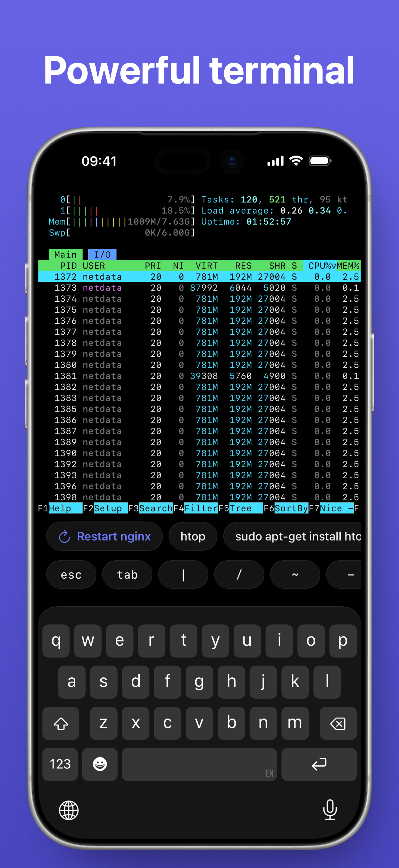Tap the l key

point(327,682)
